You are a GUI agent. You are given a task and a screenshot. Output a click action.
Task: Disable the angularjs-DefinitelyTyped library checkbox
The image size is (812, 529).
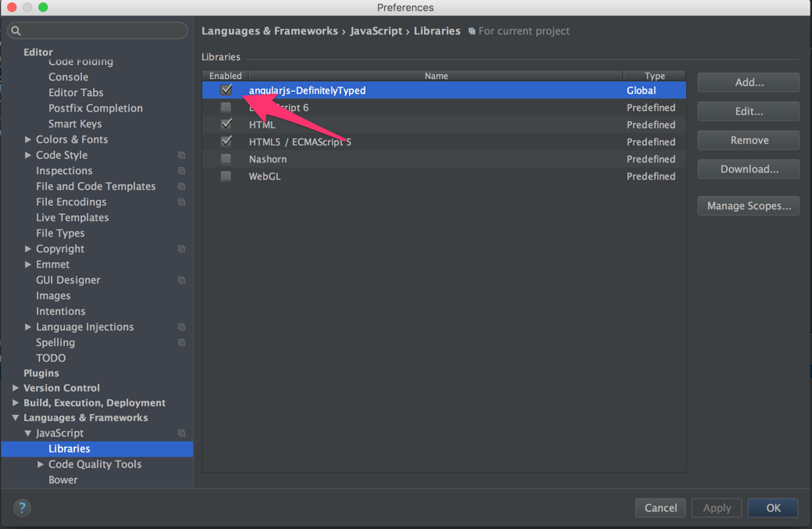pos(226,90)
